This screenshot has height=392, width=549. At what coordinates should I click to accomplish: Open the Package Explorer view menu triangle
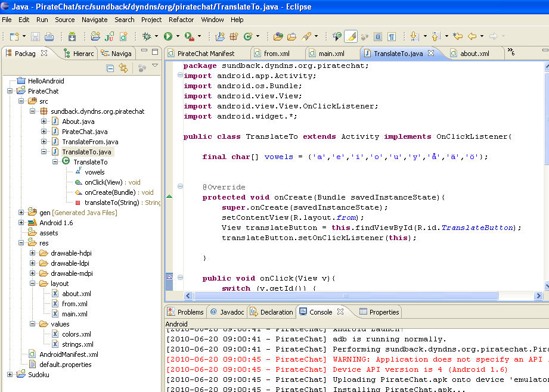tap(155, 66)
